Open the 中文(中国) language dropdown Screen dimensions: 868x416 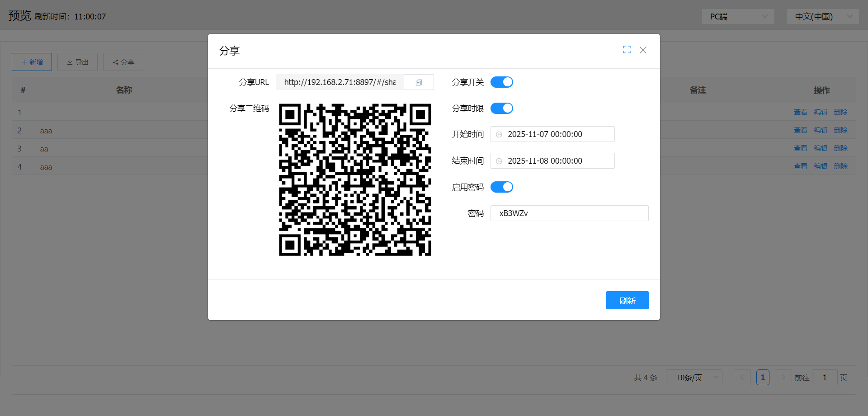tap(822, 17)
